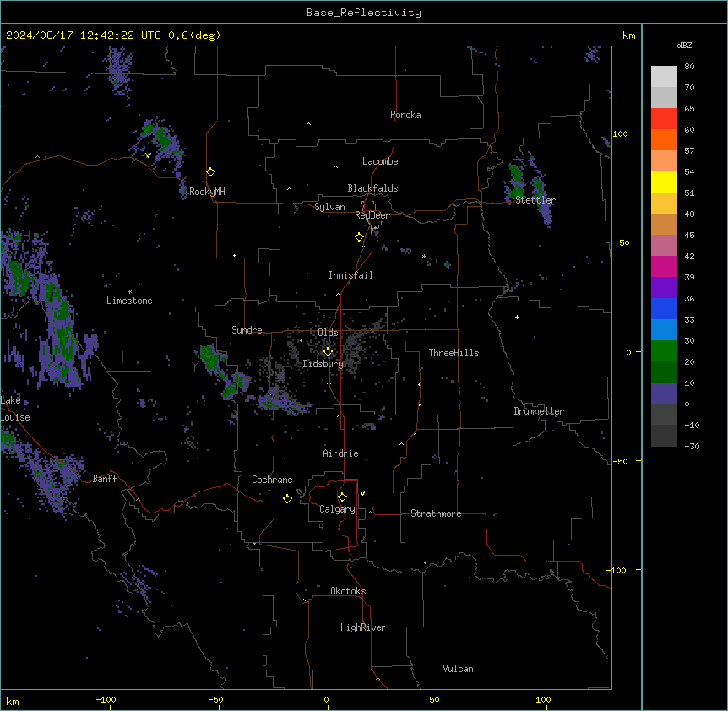
Task: Click the dBZ legend heading
Action: pyautogui.click(x=684, y=45)
